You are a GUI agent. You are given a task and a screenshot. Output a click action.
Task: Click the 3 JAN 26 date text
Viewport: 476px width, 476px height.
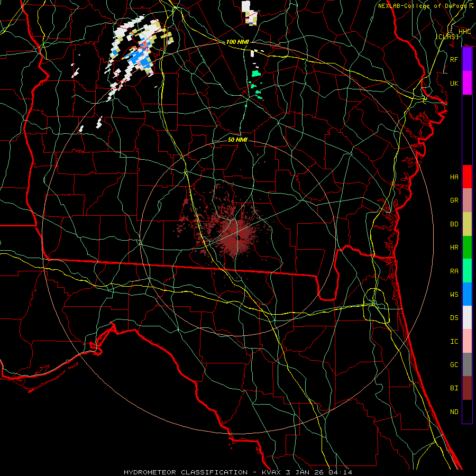point(304,472)
